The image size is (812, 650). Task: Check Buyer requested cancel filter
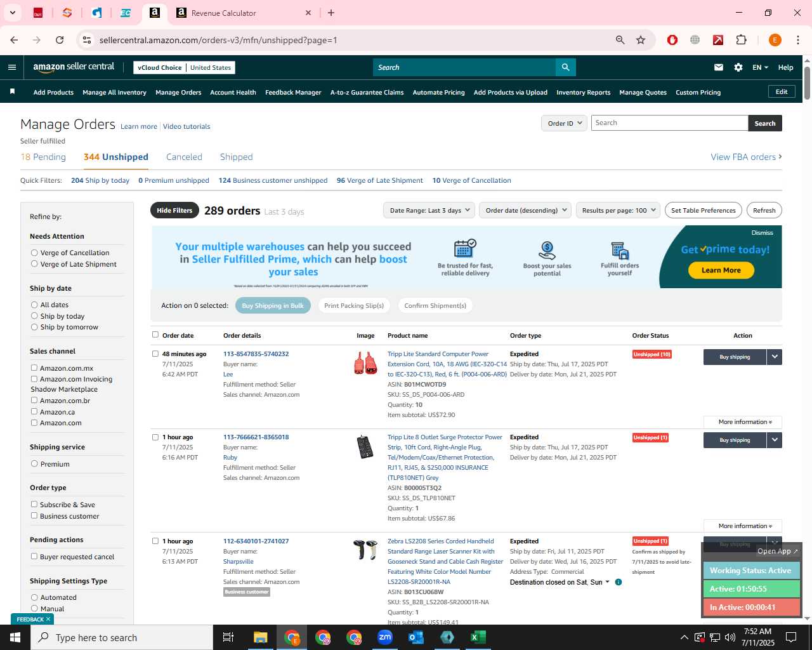tap(34, 557)
